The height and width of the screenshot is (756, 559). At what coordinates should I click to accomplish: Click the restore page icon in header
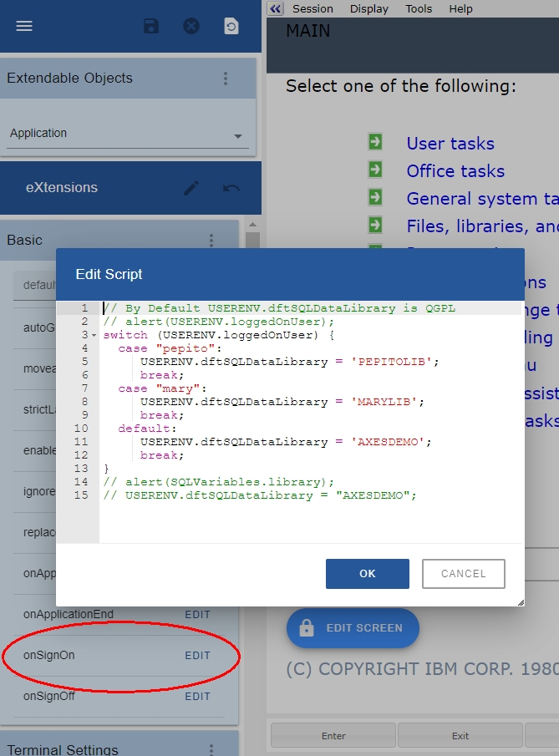231,26
